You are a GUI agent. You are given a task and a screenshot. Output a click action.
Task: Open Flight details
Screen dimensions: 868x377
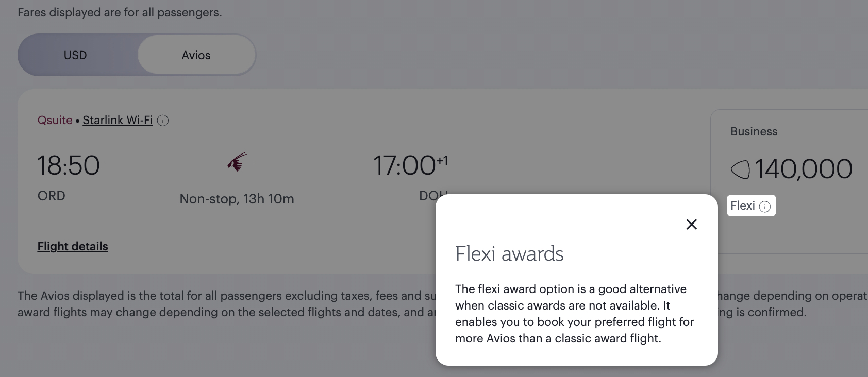pyautogui.click(x=73, y=246)
